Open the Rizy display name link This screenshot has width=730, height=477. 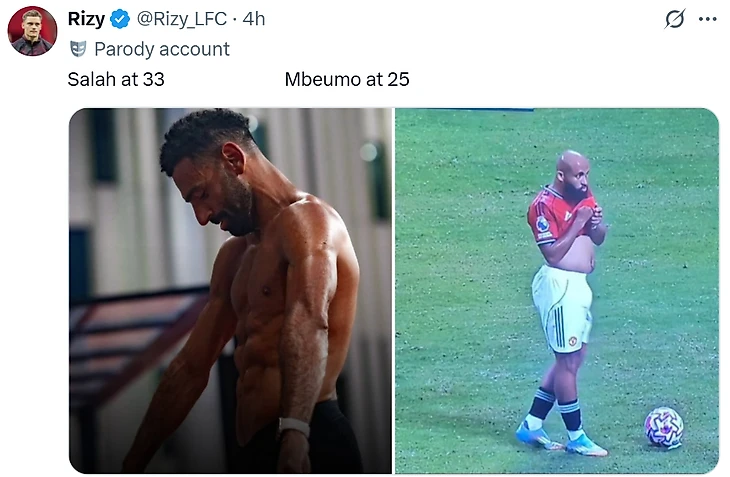(86, 19)
